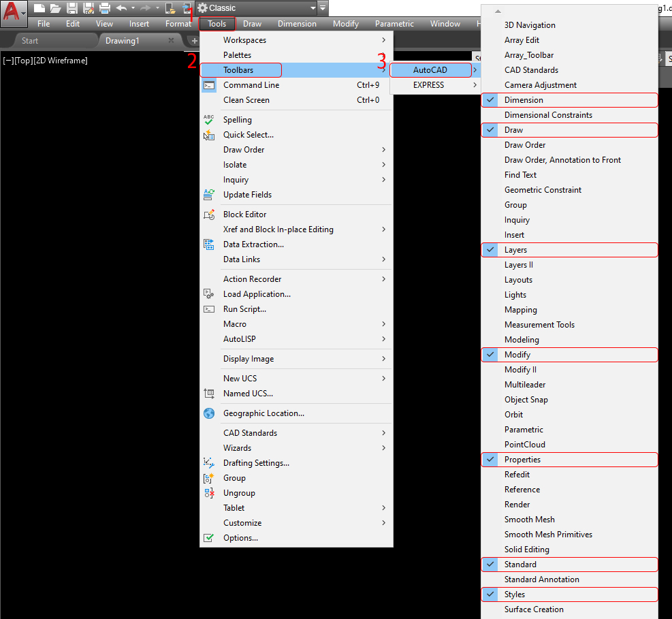672x619 pixels.
Task: Open the Customize entry in Tools menu
Action: click(296, 523)
